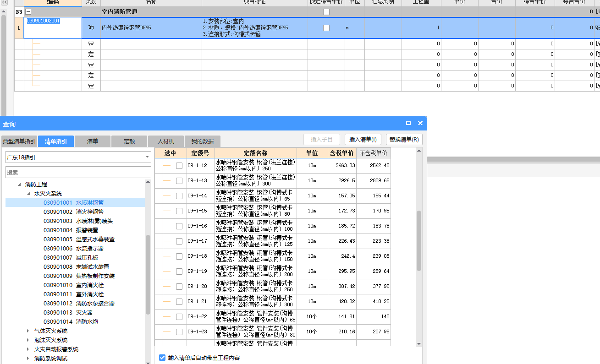The image size is (600, 364).
Task: Select 030901001 水喷淋钢管 in tree
Action: [73, 203]
